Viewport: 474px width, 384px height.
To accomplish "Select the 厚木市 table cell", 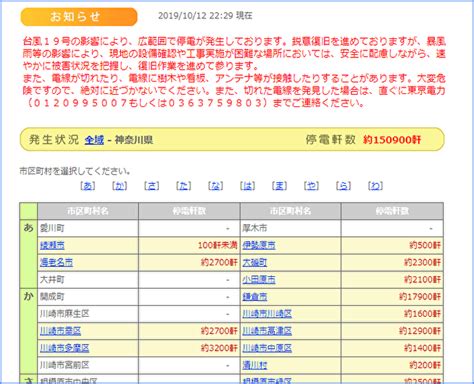I will [291, 228].
